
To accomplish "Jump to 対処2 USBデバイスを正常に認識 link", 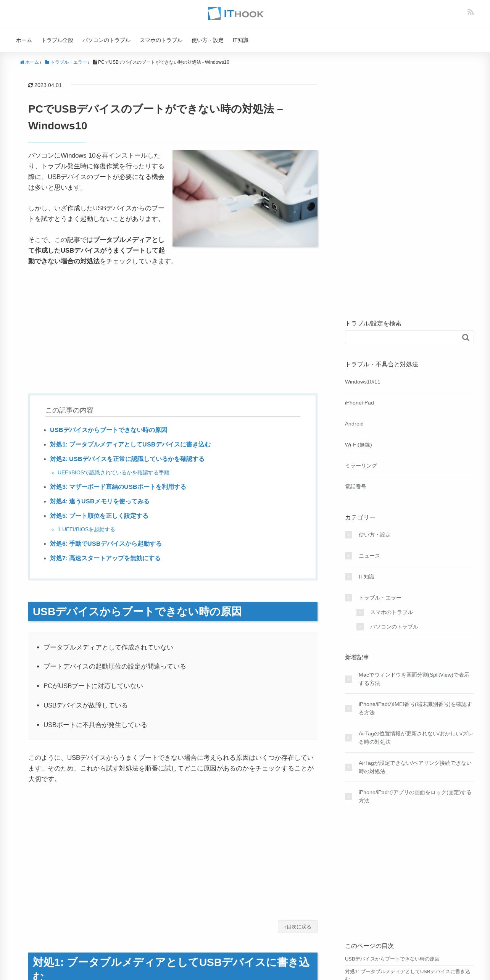I will (x=127, y=459).
